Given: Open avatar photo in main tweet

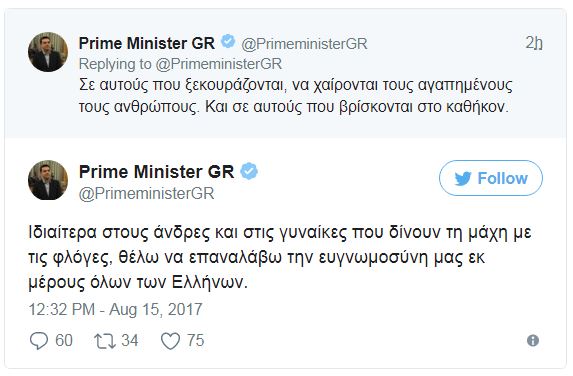Looking at the screenshot, I should coord(48,180).
